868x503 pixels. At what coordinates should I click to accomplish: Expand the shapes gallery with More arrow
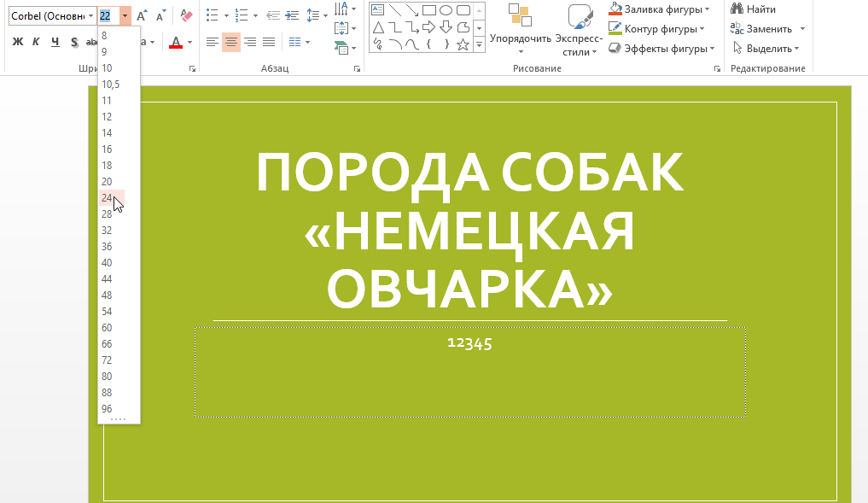point(480,44)
